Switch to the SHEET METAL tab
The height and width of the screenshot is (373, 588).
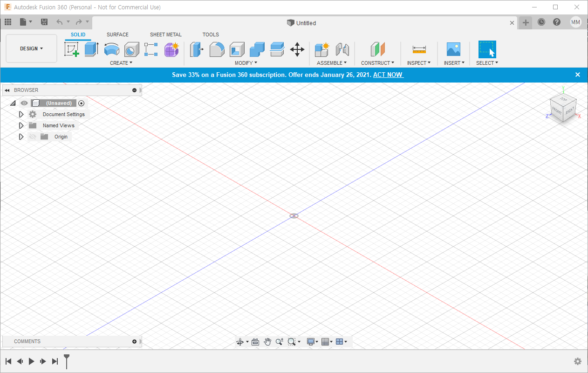pyautogui.click(x=166, y=35)
